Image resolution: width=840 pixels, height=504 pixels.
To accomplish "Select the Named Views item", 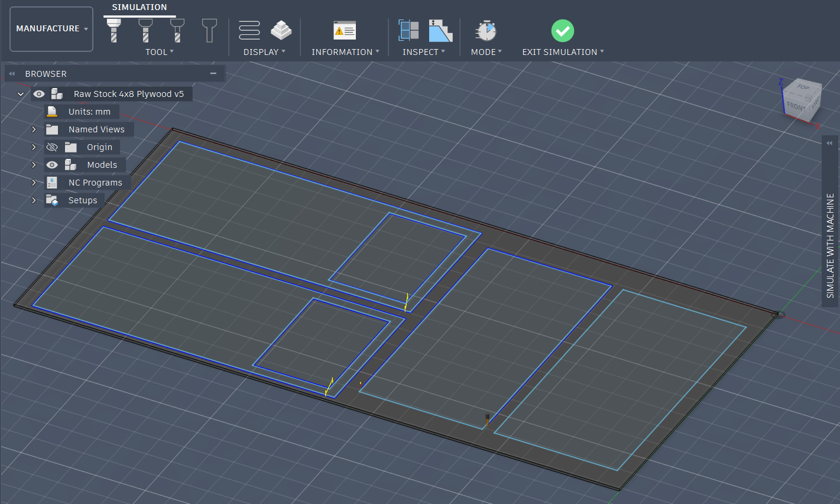I will pos(96,129).
